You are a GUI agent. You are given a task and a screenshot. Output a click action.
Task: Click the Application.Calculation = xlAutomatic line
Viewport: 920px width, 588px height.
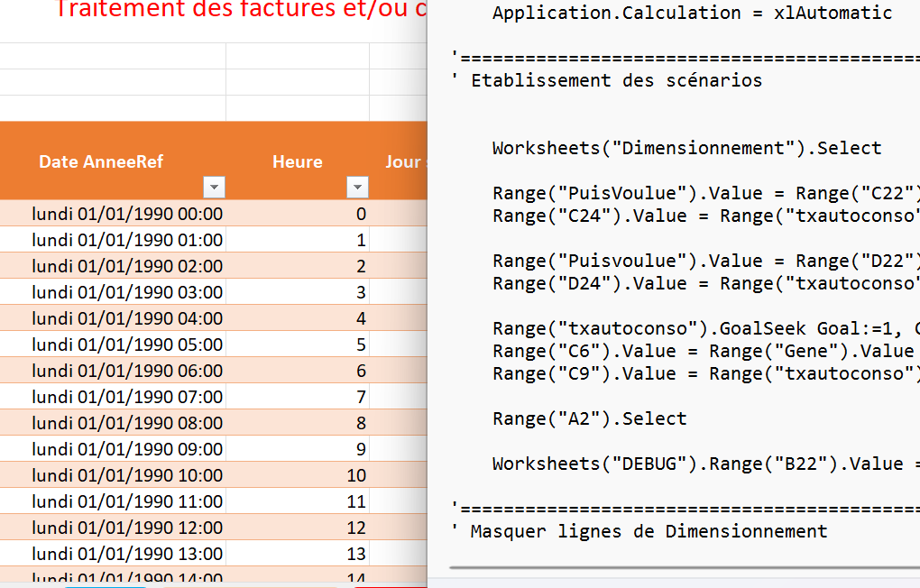(692, 13)
